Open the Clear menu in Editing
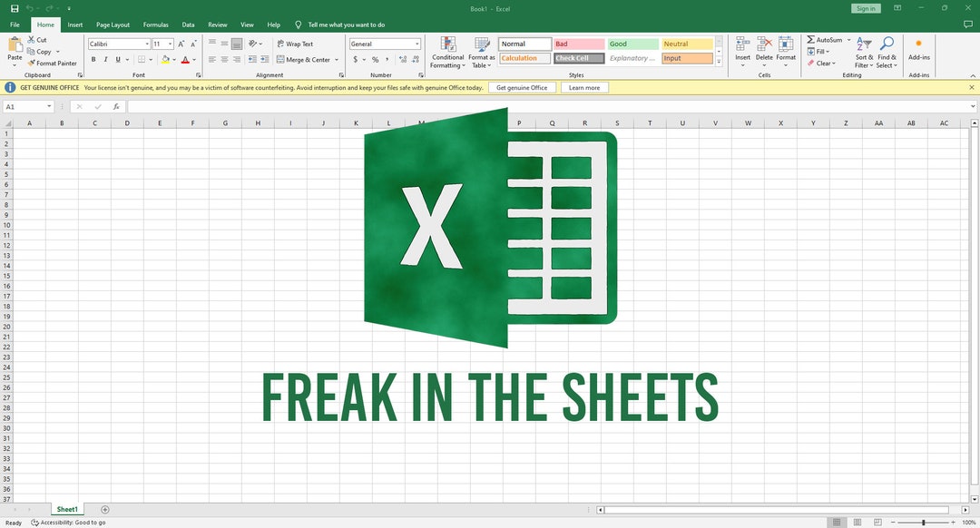Image resolution: width=980 pixels, height=528 pixels. [x=821, y=64]
